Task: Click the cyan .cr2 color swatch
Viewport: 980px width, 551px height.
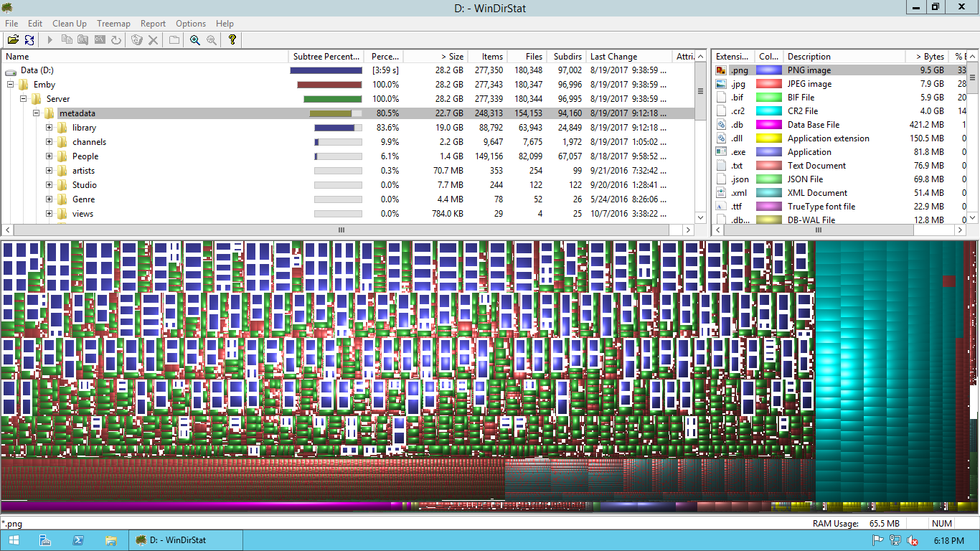Action: 769,111
